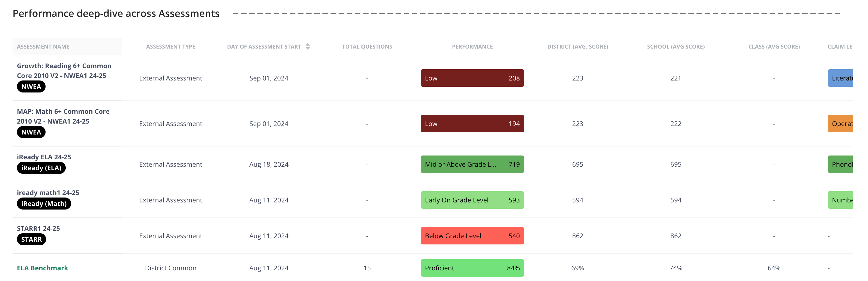Click the NWEA tag under MAP: Math
868x281 pixels.
31,132
